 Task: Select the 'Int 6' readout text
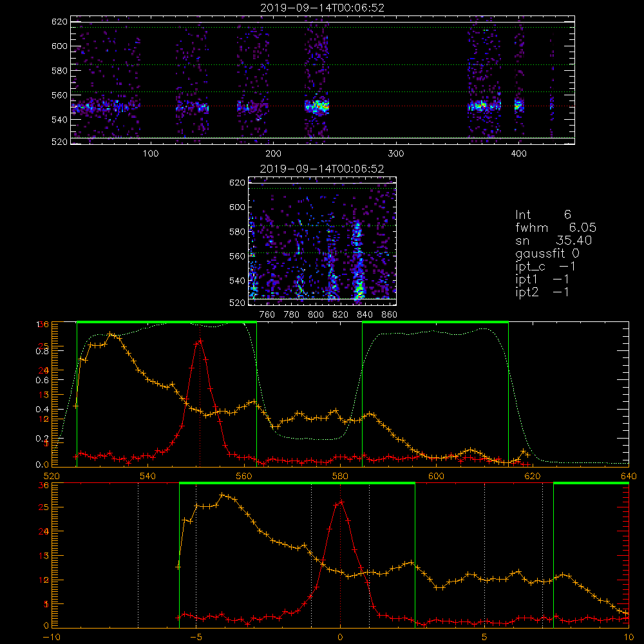click(x=543, y=214)
